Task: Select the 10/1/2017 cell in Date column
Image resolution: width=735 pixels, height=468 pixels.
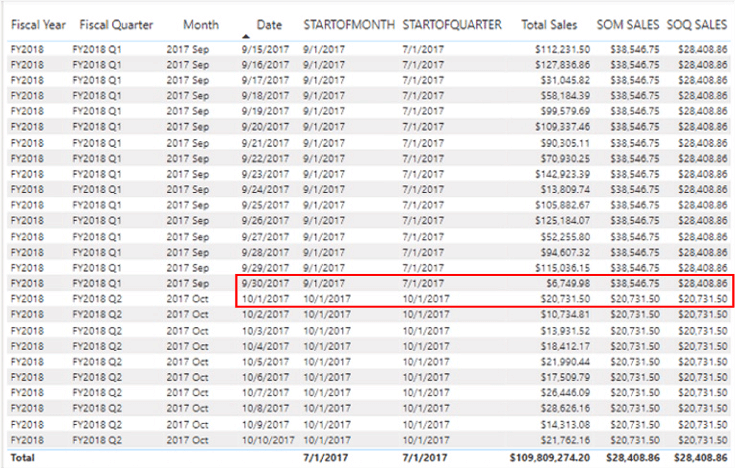Action: click(262, 299)
